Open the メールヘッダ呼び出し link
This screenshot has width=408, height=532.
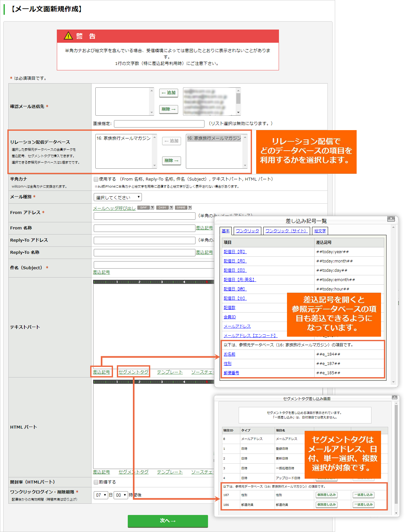pyautogui.click(x=114, y=208)
